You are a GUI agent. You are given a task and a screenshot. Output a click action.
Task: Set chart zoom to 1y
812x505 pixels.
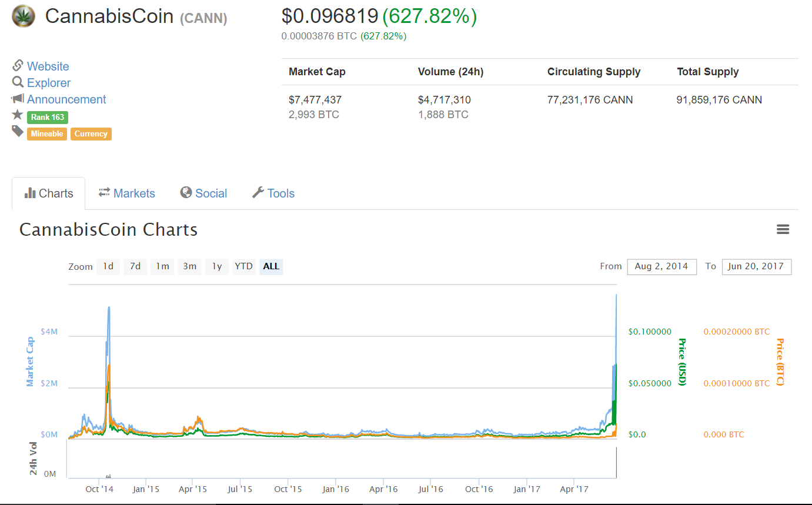pos(217,266)
